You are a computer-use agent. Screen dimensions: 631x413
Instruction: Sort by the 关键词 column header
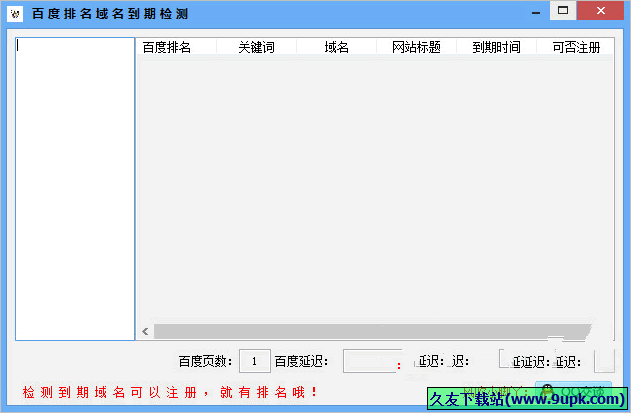256,47
